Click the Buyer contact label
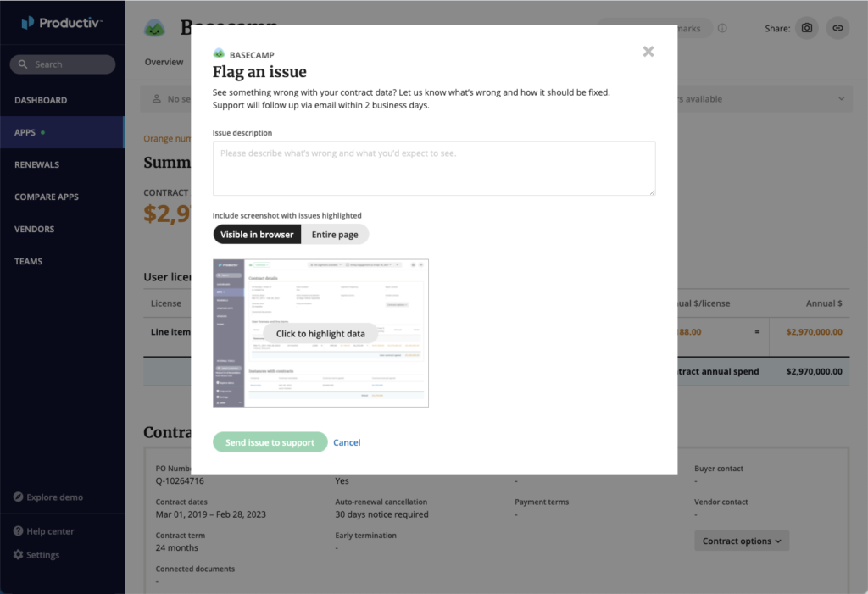This screenshot has width=868, height=594. click(x=719, y=469)
